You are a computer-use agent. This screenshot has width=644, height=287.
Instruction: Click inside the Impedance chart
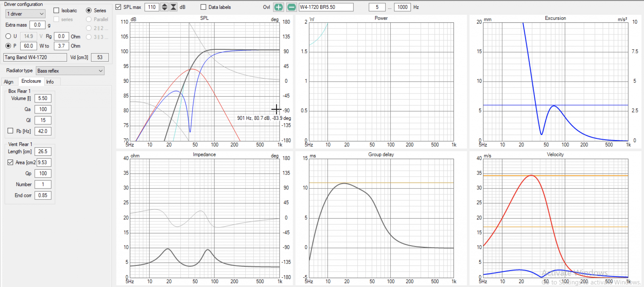205,218
